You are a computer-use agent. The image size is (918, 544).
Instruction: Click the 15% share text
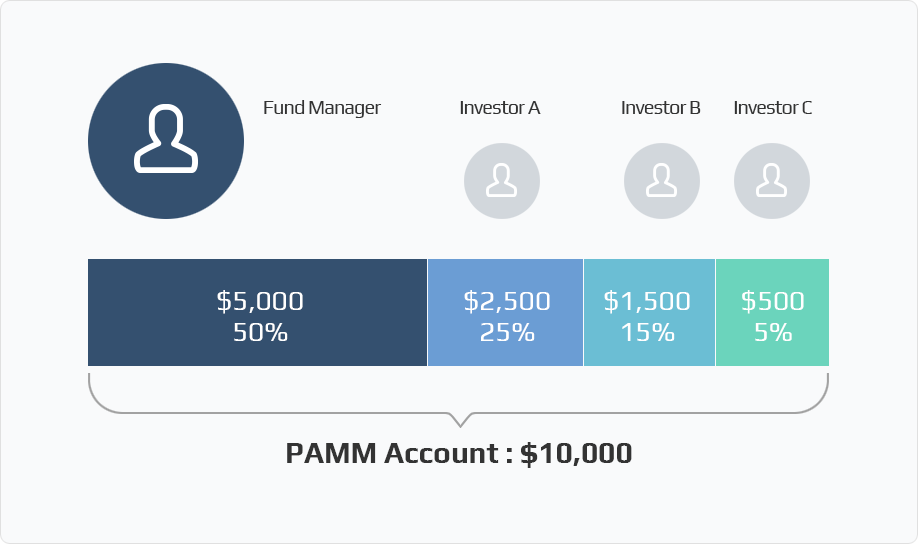tap(648, 333)
